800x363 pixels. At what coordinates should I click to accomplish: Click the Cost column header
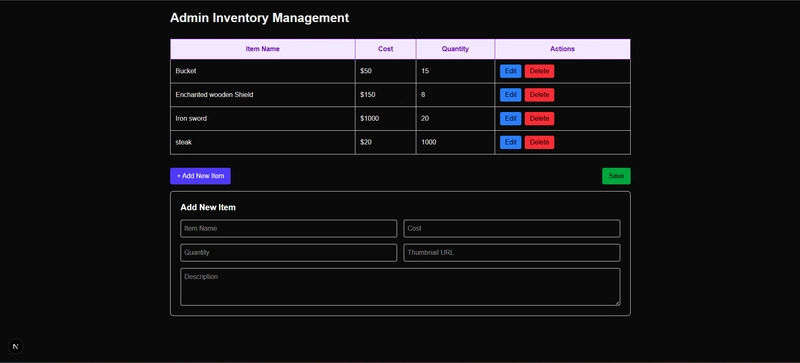386,49
